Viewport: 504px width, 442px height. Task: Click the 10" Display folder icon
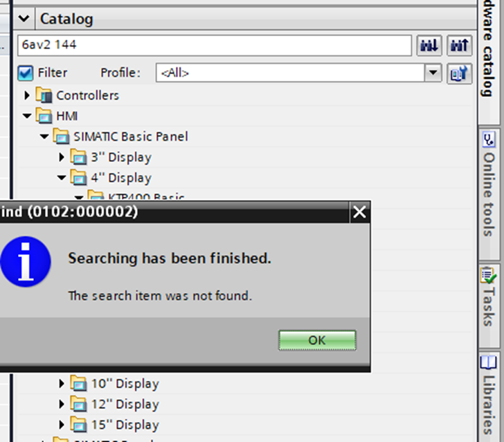(78, 383)
